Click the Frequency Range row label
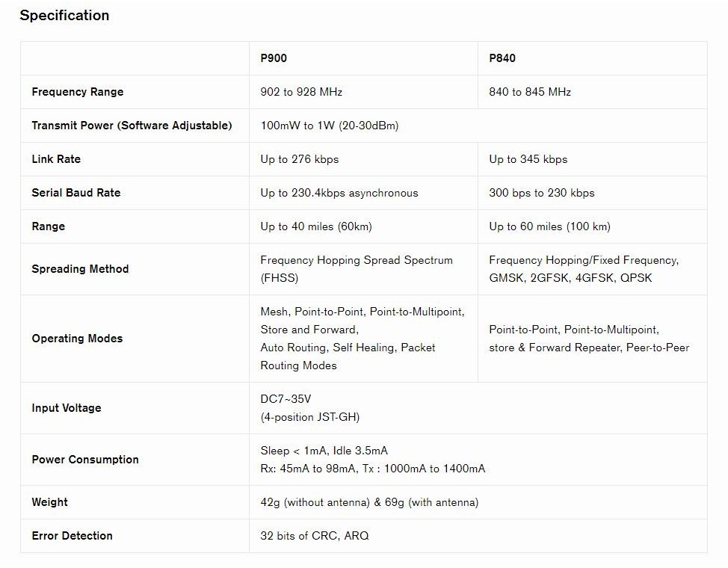Image resolution: width=728 pixels, height=568 pixels. [78, 92]
